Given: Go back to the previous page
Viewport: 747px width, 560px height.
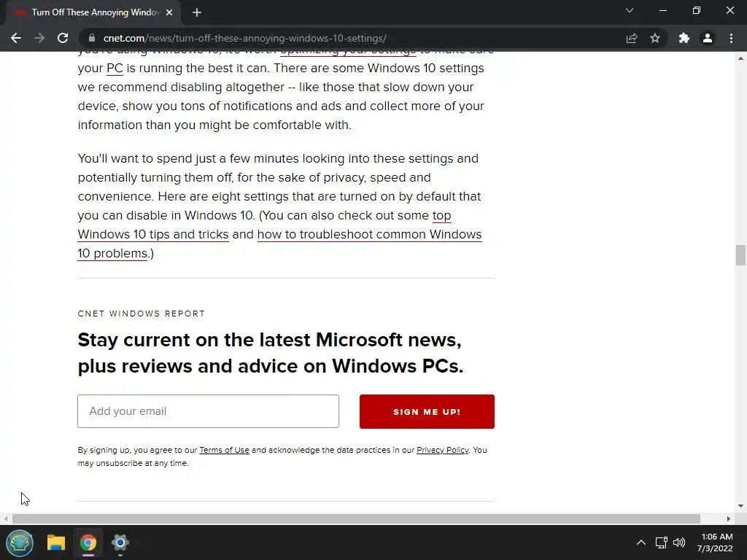Looking at the screenshot, I should pyautogui.click(x=16, y=38).
